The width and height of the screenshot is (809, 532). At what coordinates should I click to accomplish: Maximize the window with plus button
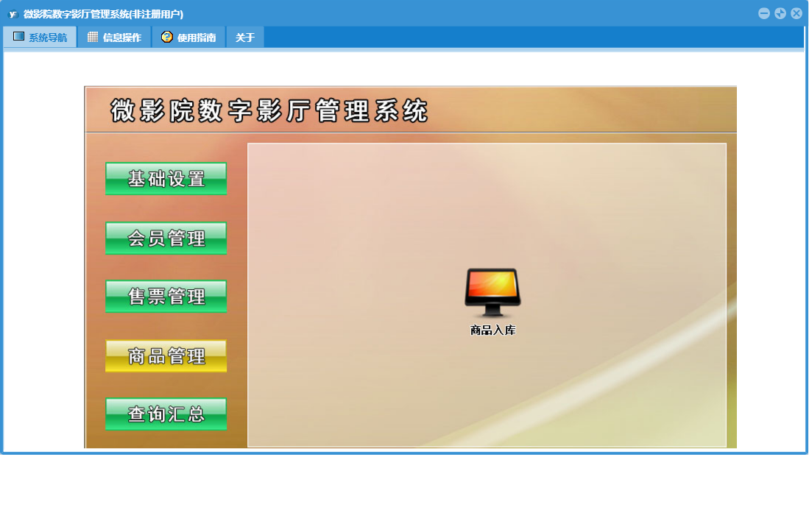[780, 13]
